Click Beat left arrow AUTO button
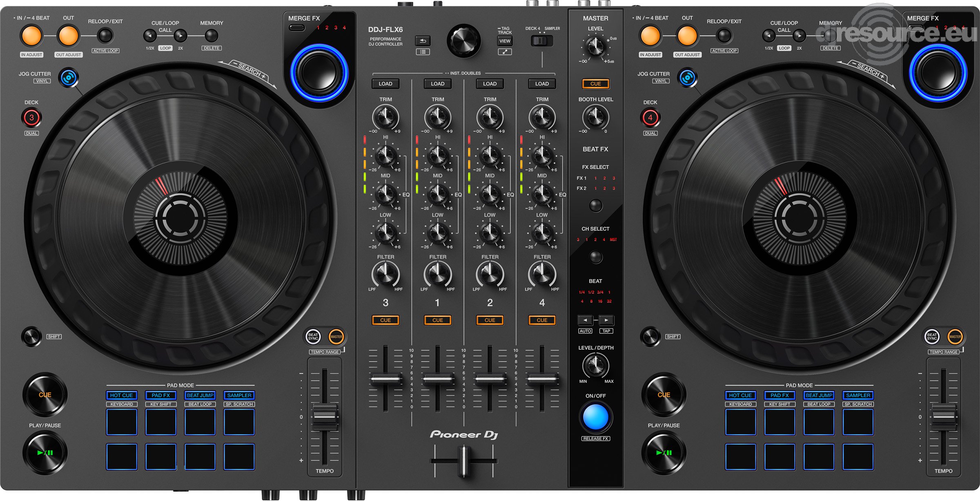This screenshot has height=501, width=980. tap(585, 320)
